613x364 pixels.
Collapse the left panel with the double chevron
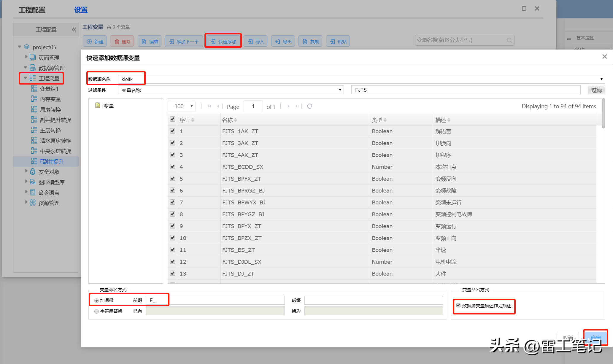tap(74, 29)
